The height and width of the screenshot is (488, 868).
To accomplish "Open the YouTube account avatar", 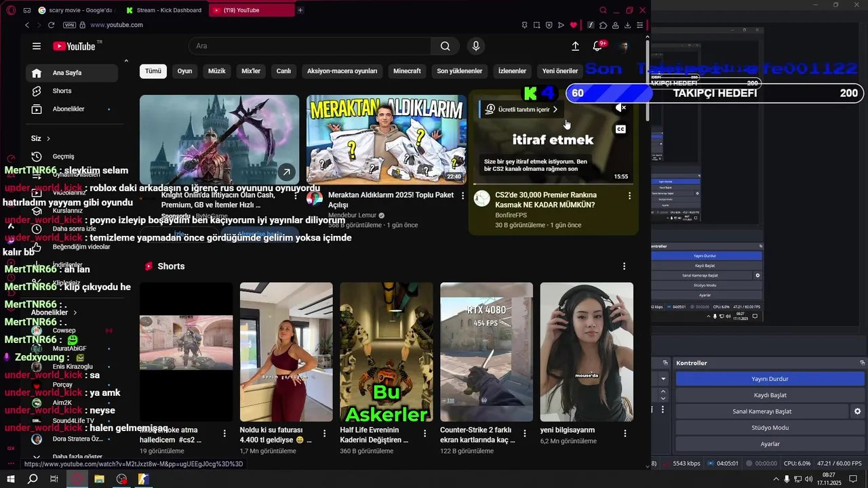I will 624,46.
